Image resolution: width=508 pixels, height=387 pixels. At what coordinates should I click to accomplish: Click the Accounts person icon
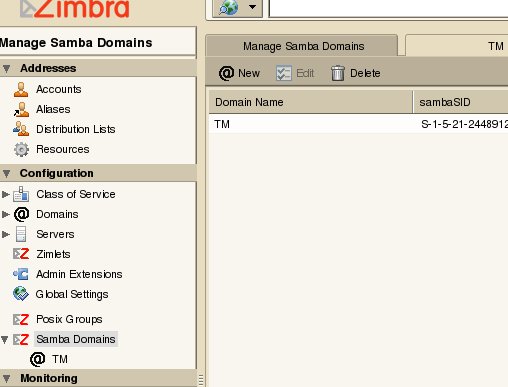point(21,89)
